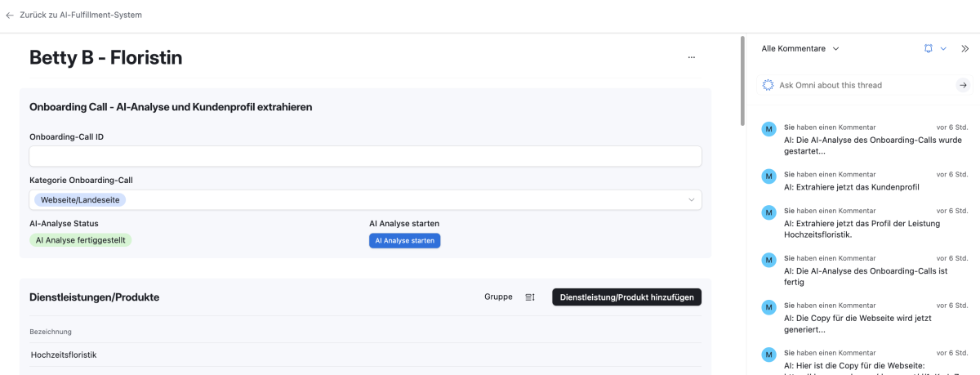Click the row height icon next to Gruppe
The height and width of the screenshot is (375, 980).
(530, 297)
